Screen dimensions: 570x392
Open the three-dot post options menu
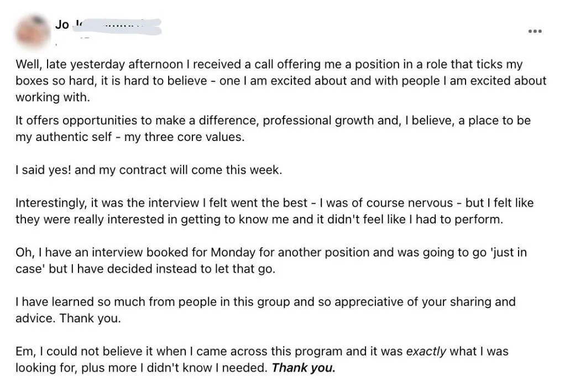(535, 32)
